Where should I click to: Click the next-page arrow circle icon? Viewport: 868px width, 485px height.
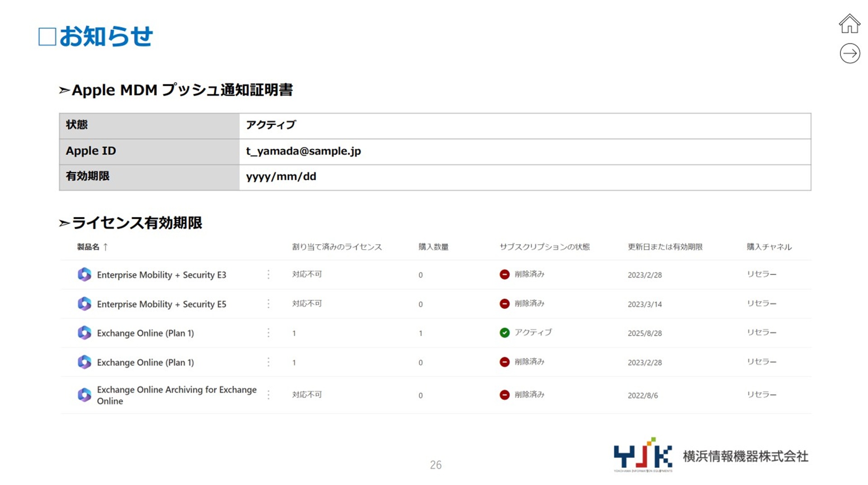click(850, 53)
